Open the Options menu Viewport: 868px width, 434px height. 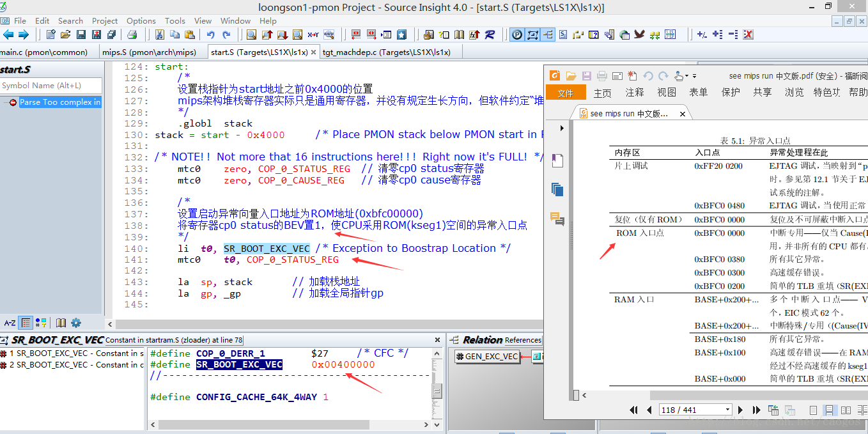tap(141, 20)
